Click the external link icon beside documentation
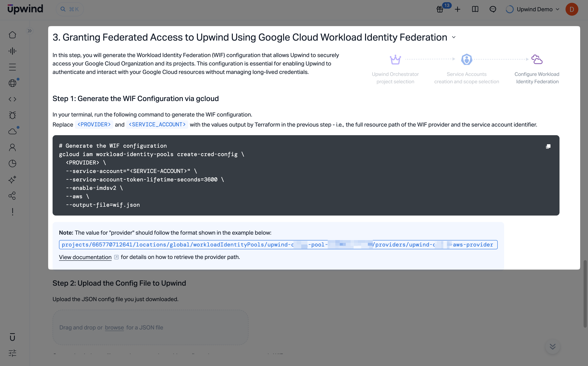This screenshot has width=588, height=366. (116, 257)
